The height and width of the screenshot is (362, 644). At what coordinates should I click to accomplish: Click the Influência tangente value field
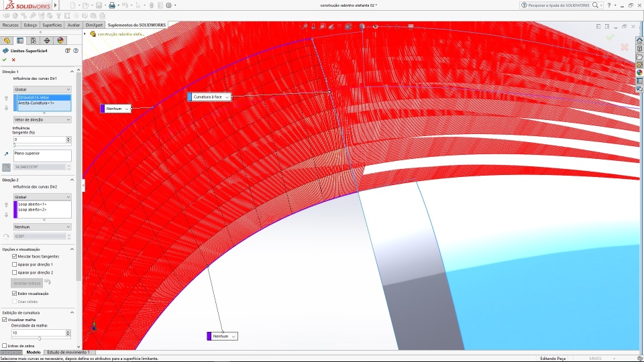coord(40,139)
